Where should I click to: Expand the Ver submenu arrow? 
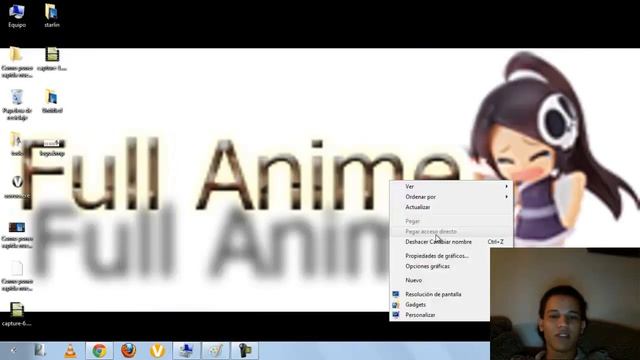(507, 186)
